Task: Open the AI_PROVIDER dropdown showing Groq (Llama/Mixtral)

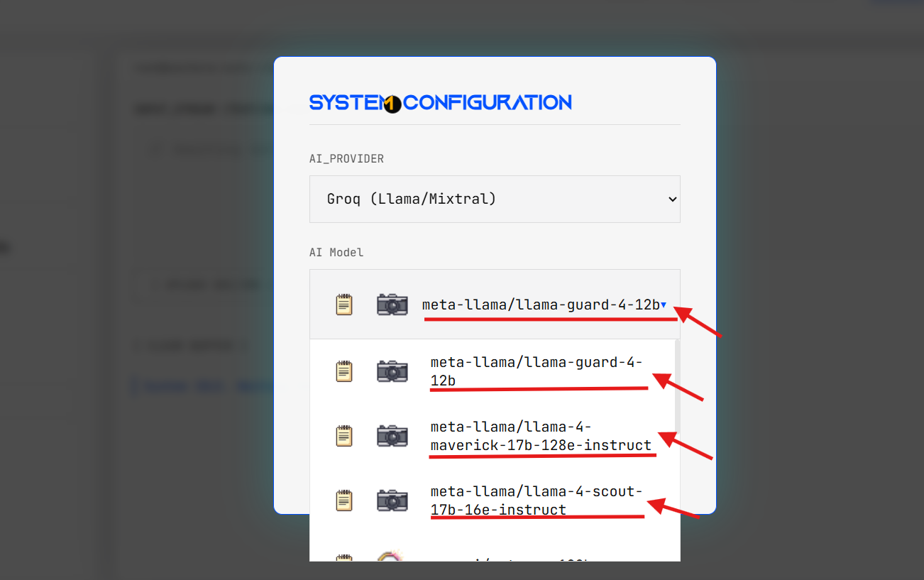Action: point(495,199)
